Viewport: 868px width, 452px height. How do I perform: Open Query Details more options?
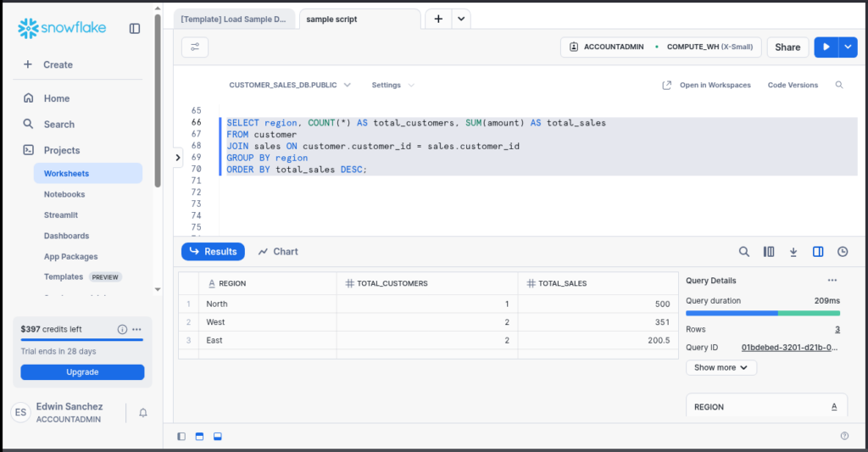click(x=832, y=281)
